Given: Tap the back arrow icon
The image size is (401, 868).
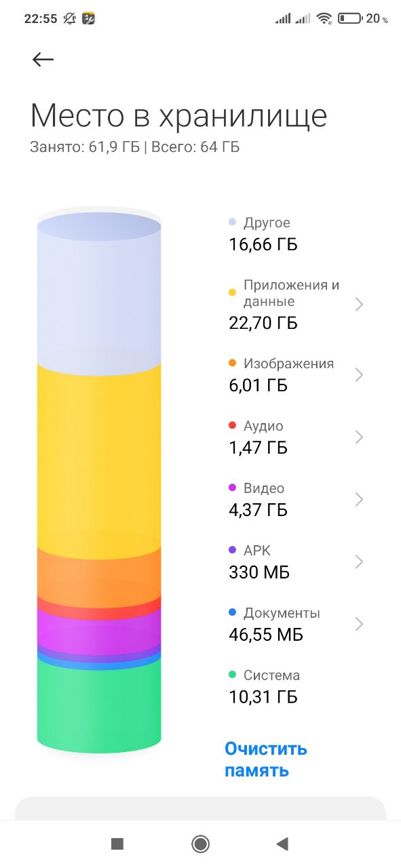Looking at the screenshot, I should (43, 60).
